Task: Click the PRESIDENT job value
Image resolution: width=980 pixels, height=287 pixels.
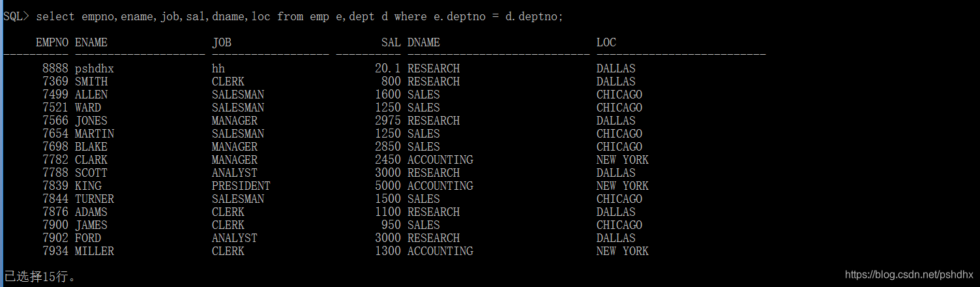Action: tap(241, 186)
